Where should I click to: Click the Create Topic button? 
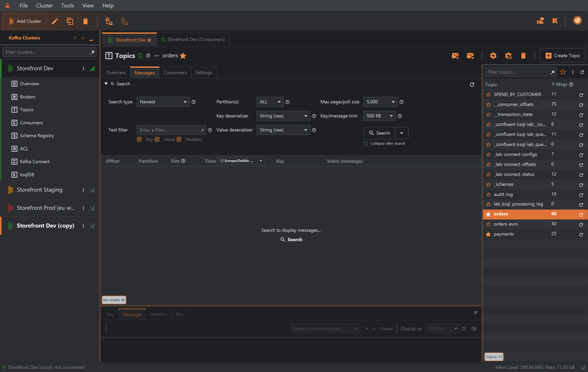click(562, 56)
